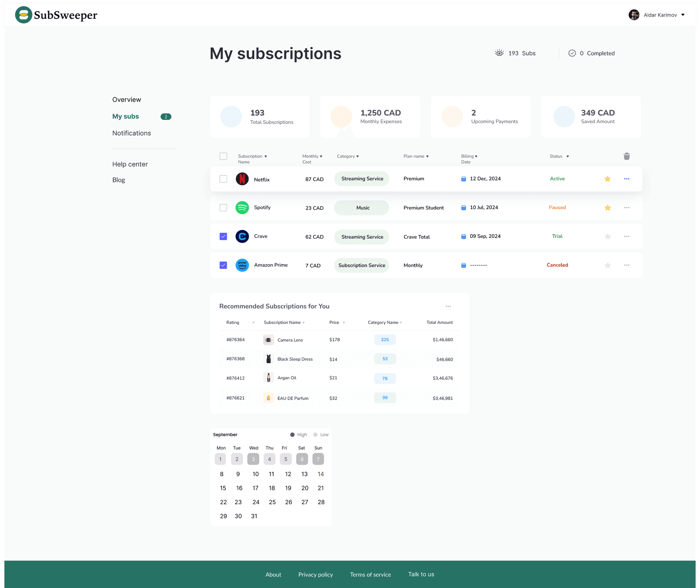The height and width of the screenshot is (588, 700).
Task: Toggle the High legend indicator in calendar
Action: click(292, 435)
